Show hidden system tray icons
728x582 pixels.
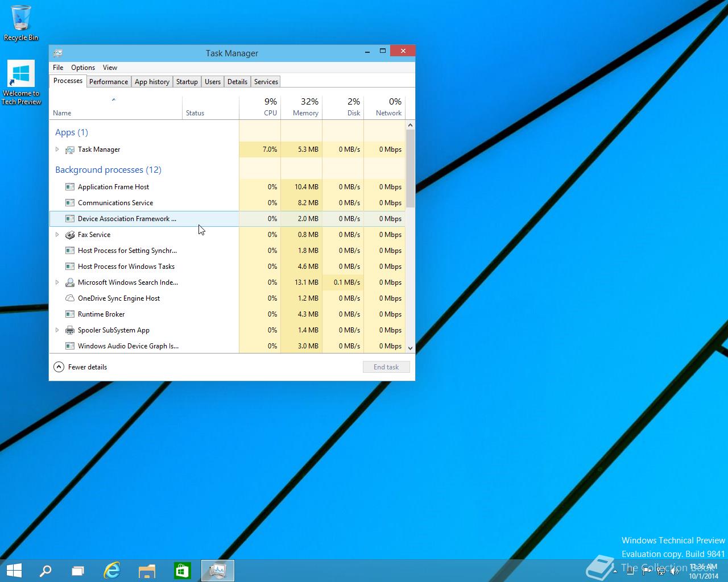[x=615, y=571]
